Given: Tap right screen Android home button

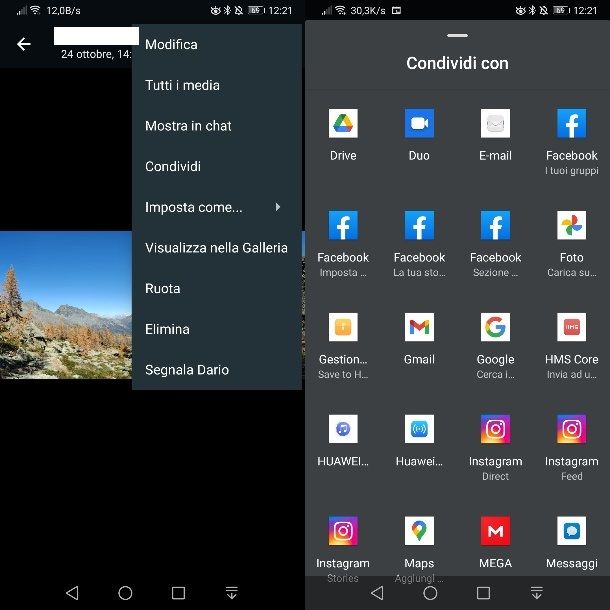Looking at the screenshot, I should click(430, 593).
